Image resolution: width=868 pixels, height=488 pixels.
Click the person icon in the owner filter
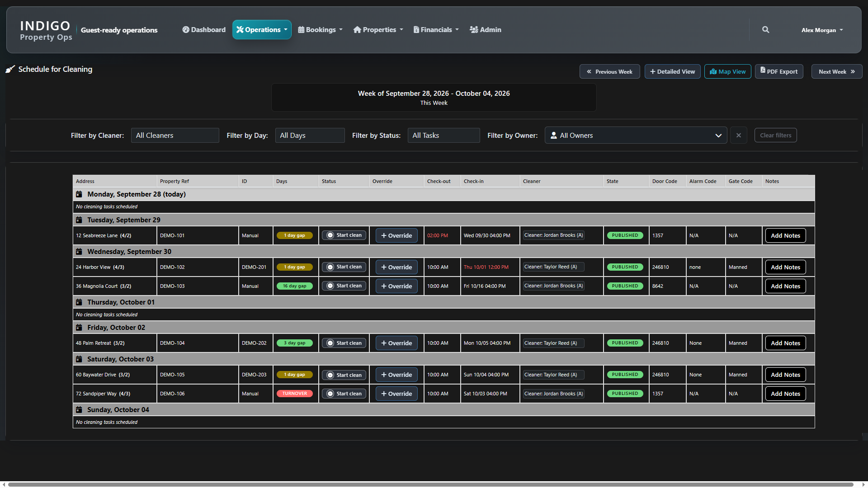[554, 136]
